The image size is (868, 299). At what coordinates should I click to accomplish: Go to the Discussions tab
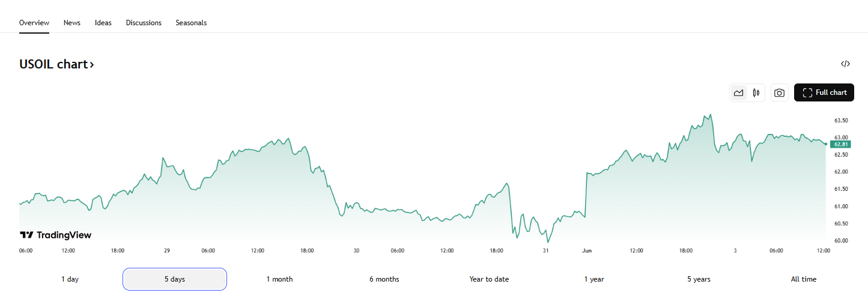(144, 23)
